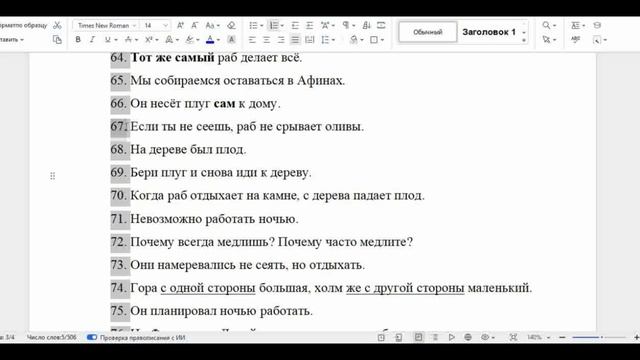Pick the font color swatch
This screenshot has width=640, height=360.
[x=210, y=40]
